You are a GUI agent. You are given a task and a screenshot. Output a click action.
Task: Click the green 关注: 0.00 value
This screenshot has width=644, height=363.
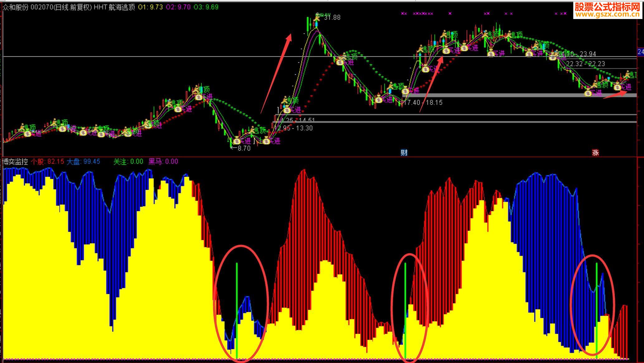[x=128, y=161]
